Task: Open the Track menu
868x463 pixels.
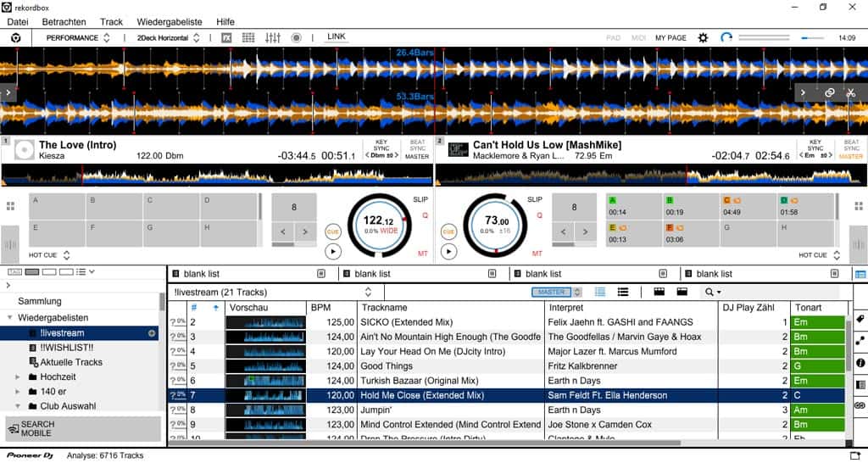Action: [x=111, y=21]
